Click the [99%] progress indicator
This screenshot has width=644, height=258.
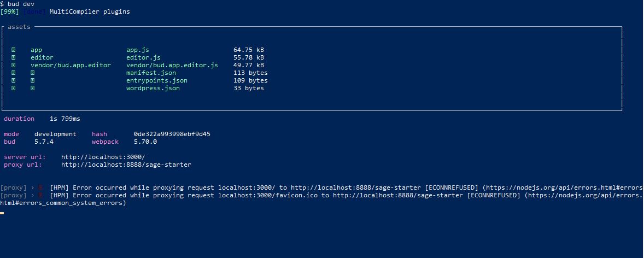tap(10, 11)
